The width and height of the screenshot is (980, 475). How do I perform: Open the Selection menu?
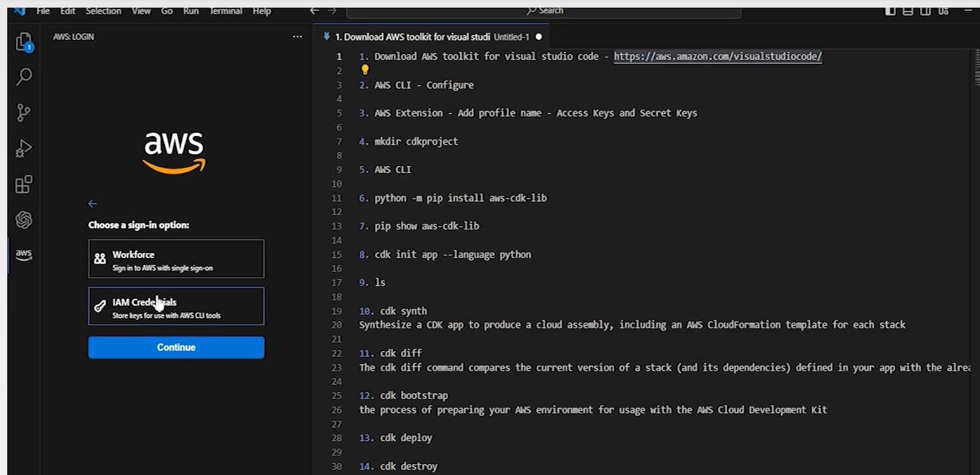[x=103, y=11]
